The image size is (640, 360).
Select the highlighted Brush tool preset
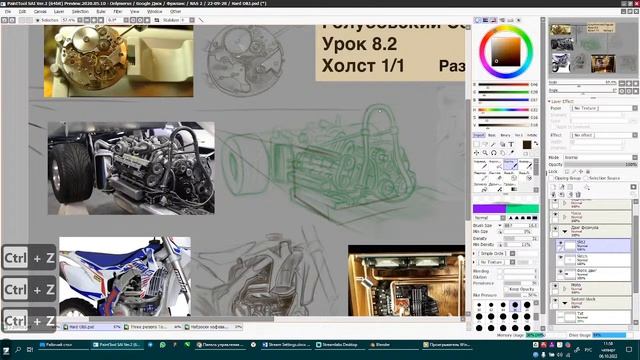click(510, 164)
